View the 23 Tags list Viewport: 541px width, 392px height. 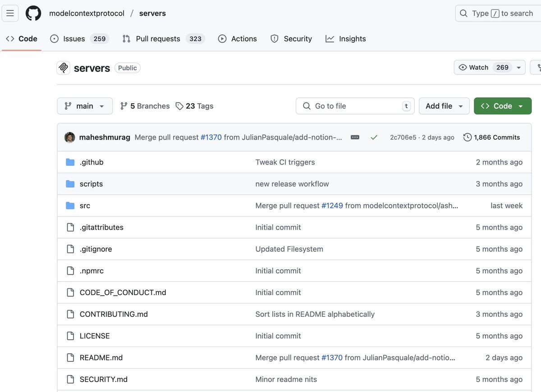pos(194,106)
